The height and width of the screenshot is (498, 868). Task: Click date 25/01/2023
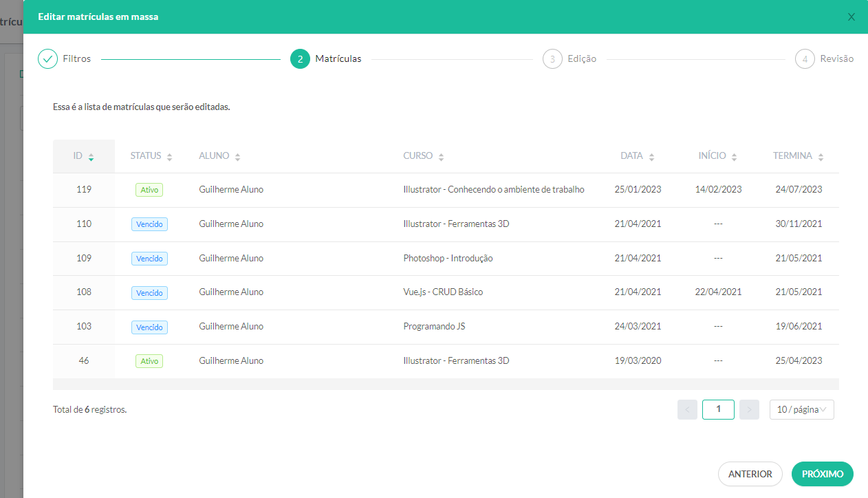click(x=638, y=190)
